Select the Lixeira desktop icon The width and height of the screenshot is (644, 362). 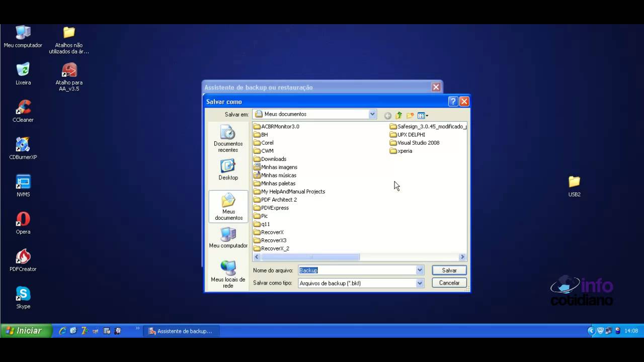(x=23, y=74)
